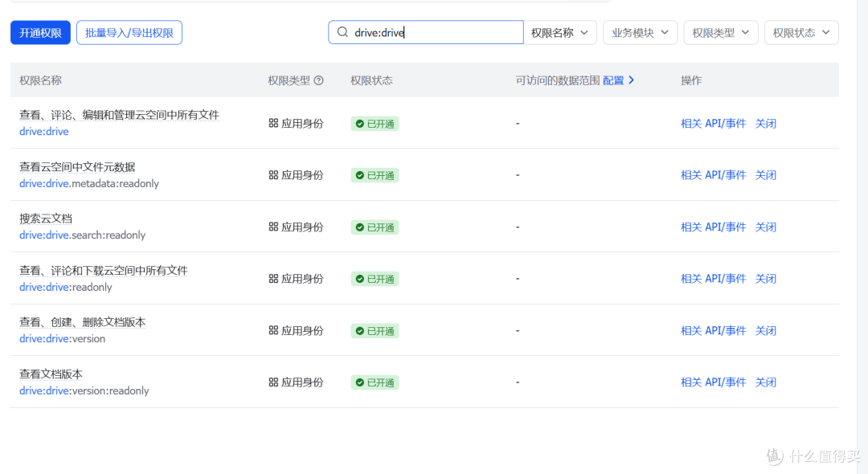
Task: Click green check icon in drive:drive:readonly row
Action: pyautogui.click(x=360, y=279)
